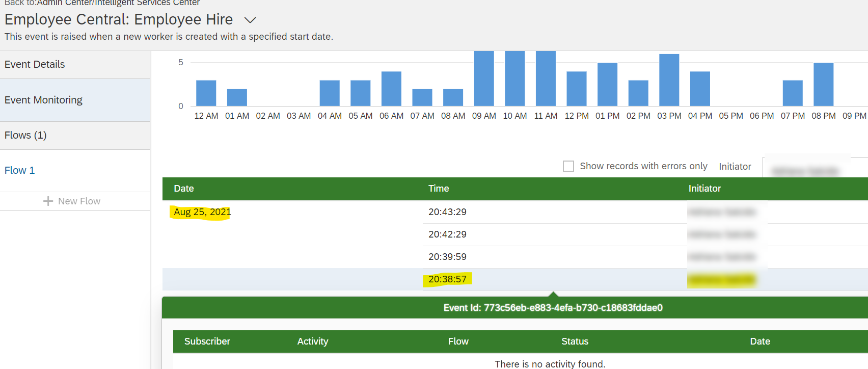The width and height of the screenshot is (868, 369).
Task: Click the Flow column header in activity table
Action: [458, 341]
